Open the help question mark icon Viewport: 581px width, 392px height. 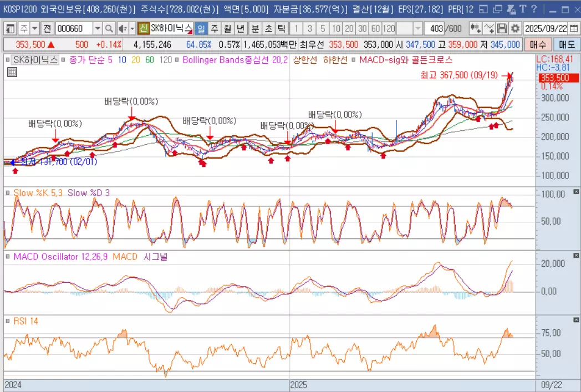tap(533, 9)
